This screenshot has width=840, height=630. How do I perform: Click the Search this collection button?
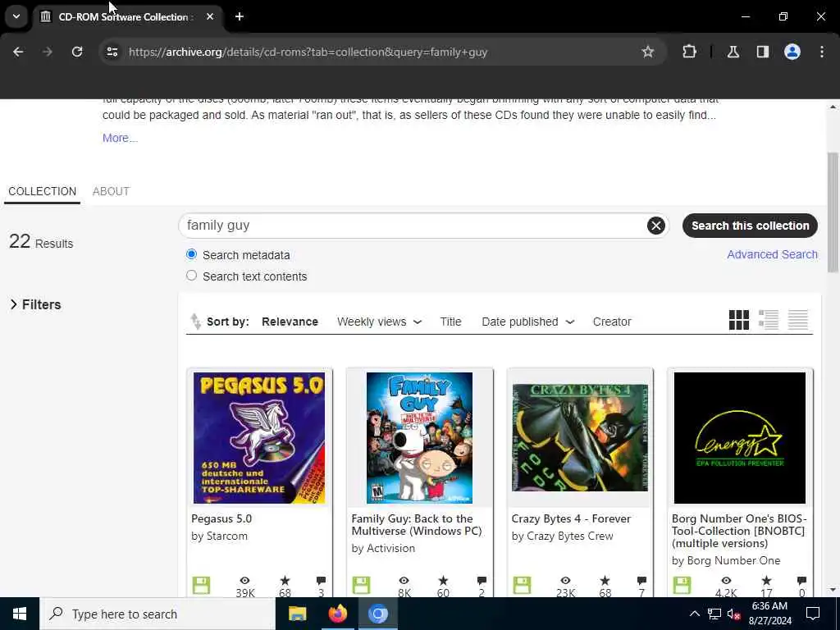coord(750,226)
